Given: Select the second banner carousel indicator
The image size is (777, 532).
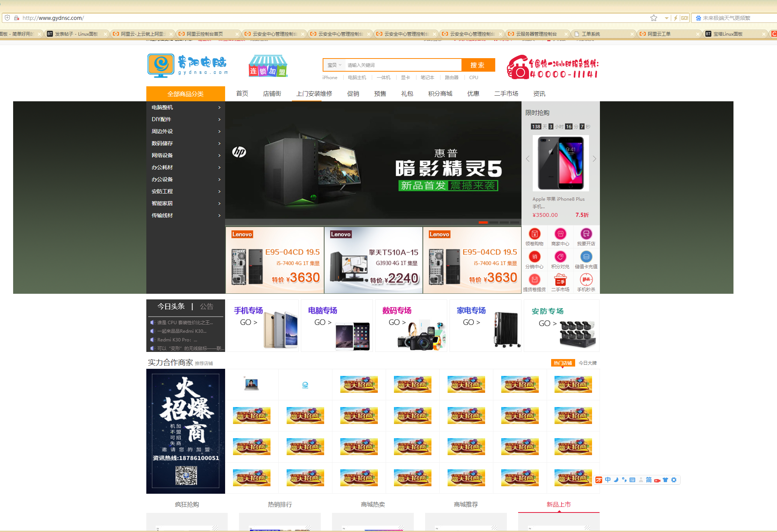Looking at the screenshot, I should tap(494, 222).
